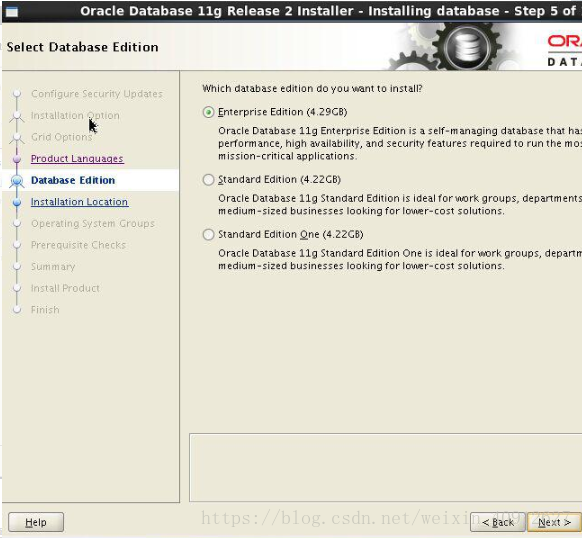Click the Enterprise Edition description paragraph
The image size is (582, 538).
(400, 143)
